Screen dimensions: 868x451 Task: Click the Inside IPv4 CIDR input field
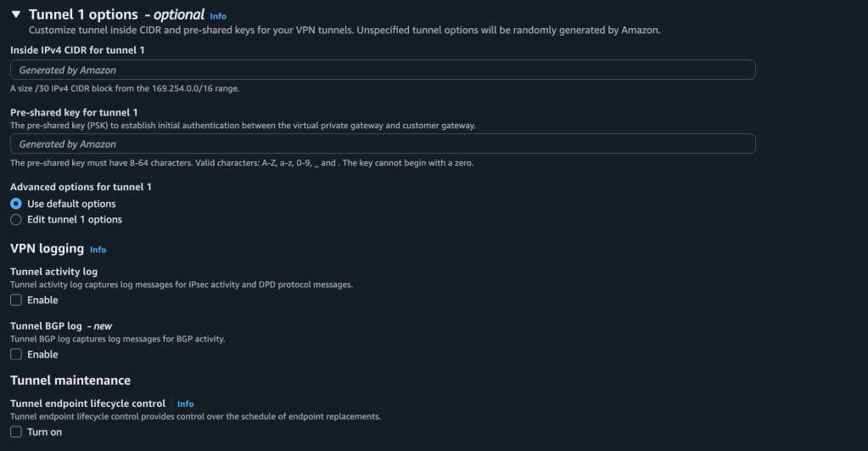(x=383, y=70)
